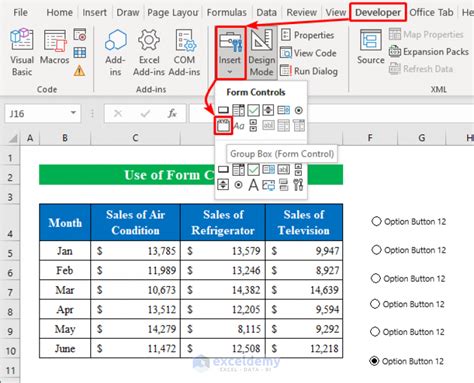Open the Developer tab
This screenshot has width=474, height=383.
pyautogui.click(x=378, y=13)
